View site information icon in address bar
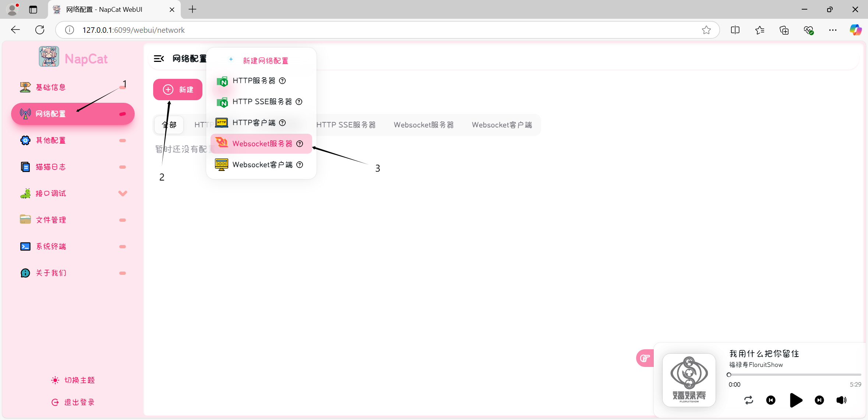 pyautogui.click(x=70, y=30)
